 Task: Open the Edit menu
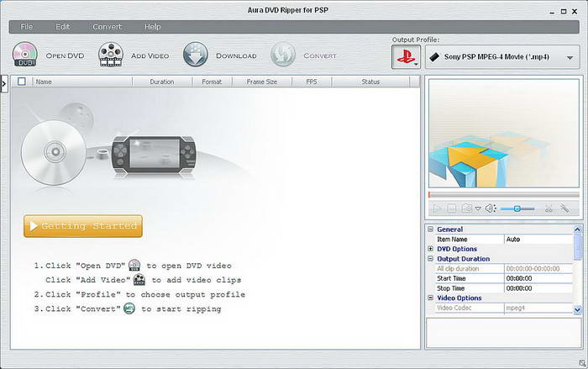coord(63,27)
